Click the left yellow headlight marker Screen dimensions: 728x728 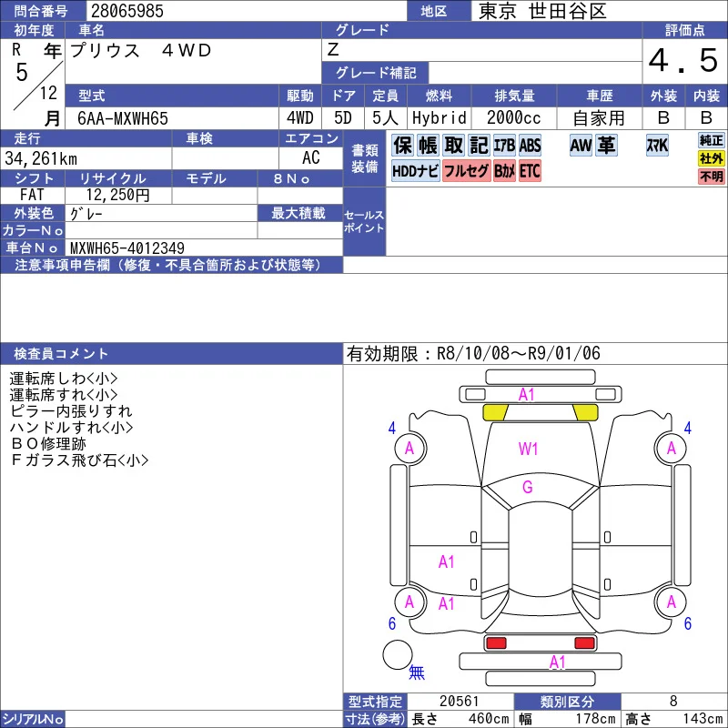click(495, 412)
